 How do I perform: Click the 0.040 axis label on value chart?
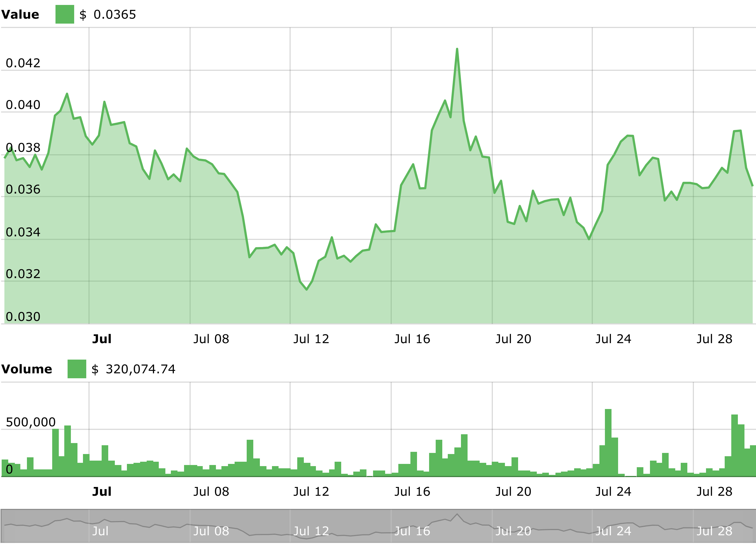coord(23,105)
